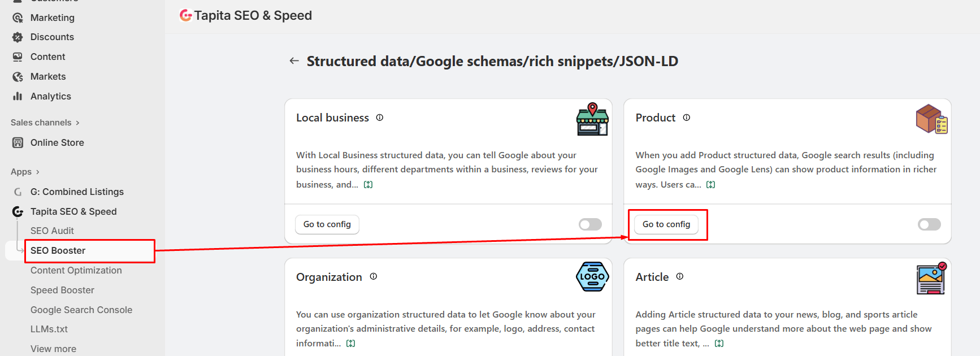Select Content Optimization submenu item
The image size is (980, 356).
pos(76,271)
